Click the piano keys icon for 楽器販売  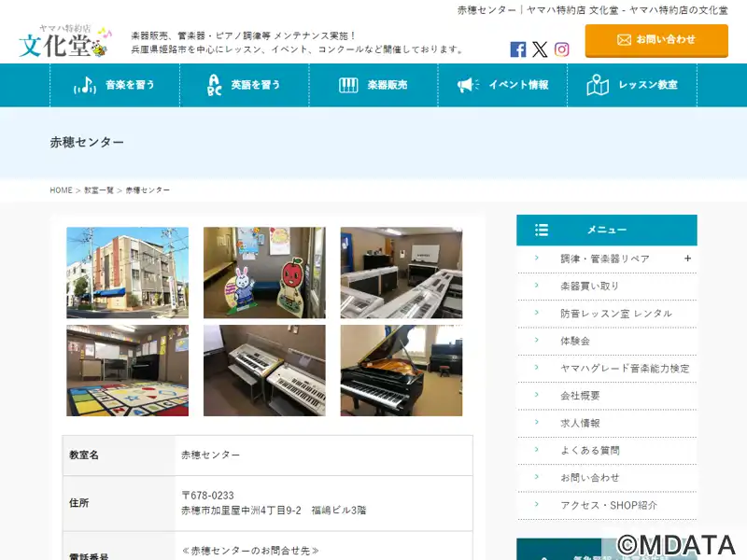[348, 85]
